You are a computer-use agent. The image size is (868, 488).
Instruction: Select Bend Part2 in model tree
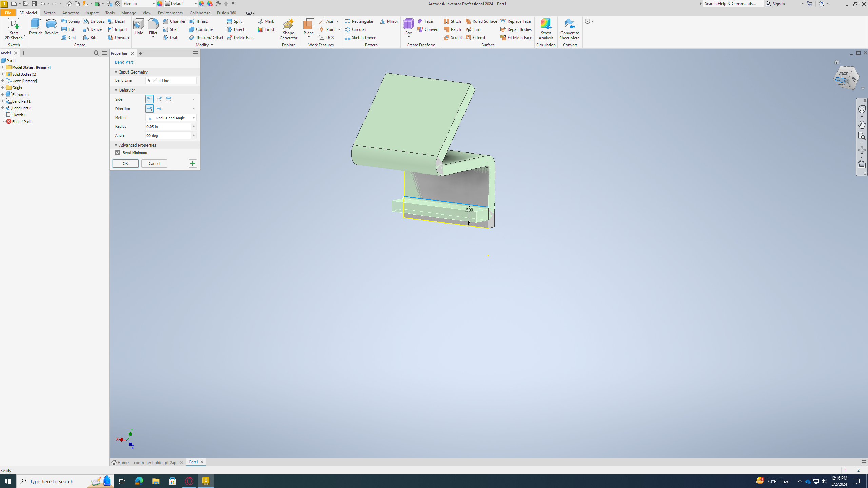click(21, 108)
